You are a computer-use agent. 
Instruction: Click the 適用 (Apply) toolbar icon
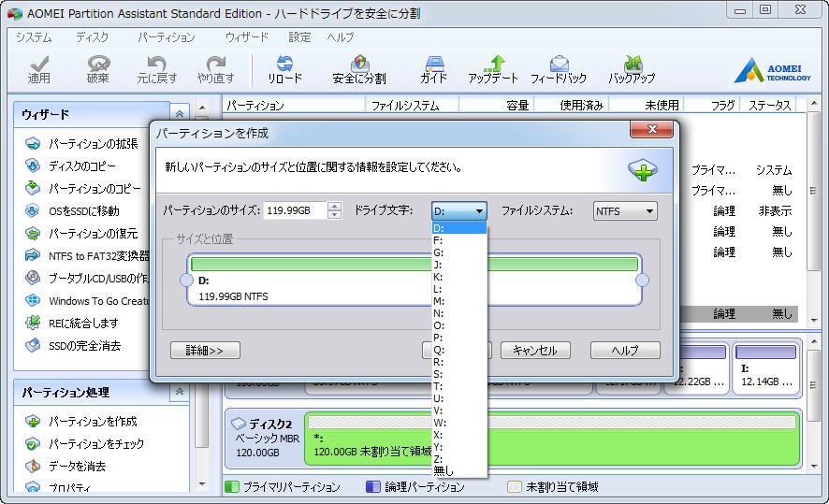[x=39, y=70]
